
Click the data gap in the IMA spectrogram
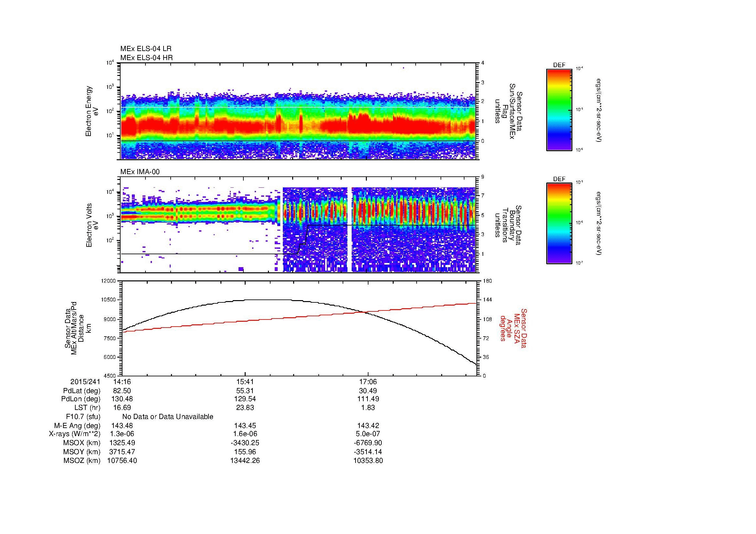click(x=350, y=230)
